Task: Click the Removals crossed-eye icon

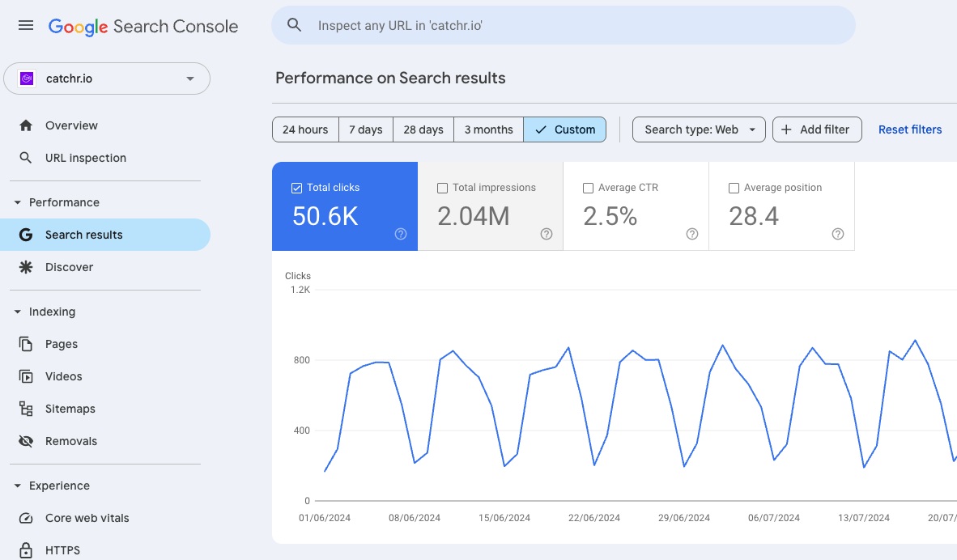Action: pos(26,441)
